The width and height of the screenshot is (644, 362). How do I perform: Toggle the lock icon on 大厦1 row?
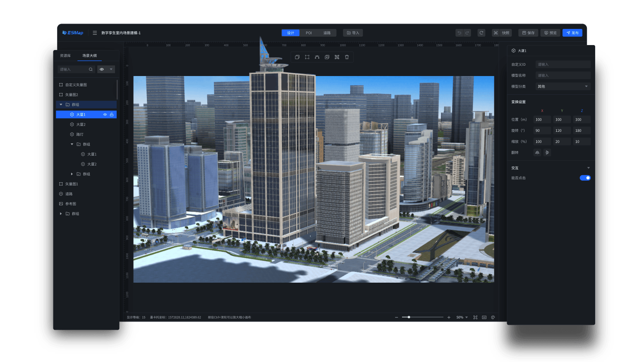click(112, 114)
